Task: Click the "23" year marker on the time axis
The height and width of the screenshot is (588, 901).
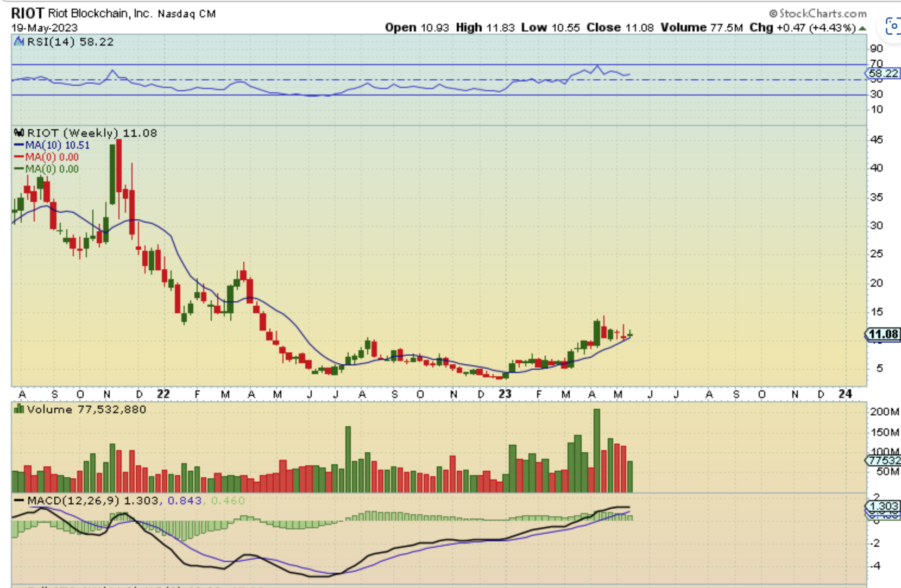Action: [x=505, y=394]
